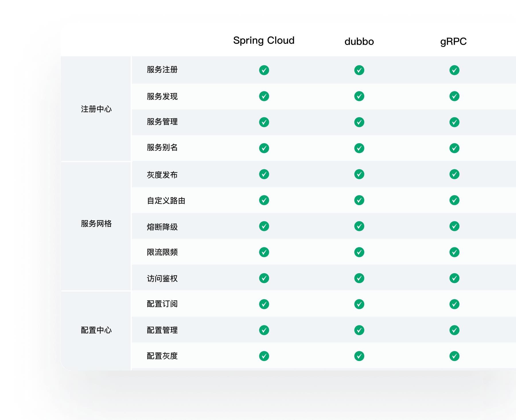The width and height of the screenshot is (516, 420).
Task: Toggle the dubbo support mark for 限流限频
Action: 359,252
